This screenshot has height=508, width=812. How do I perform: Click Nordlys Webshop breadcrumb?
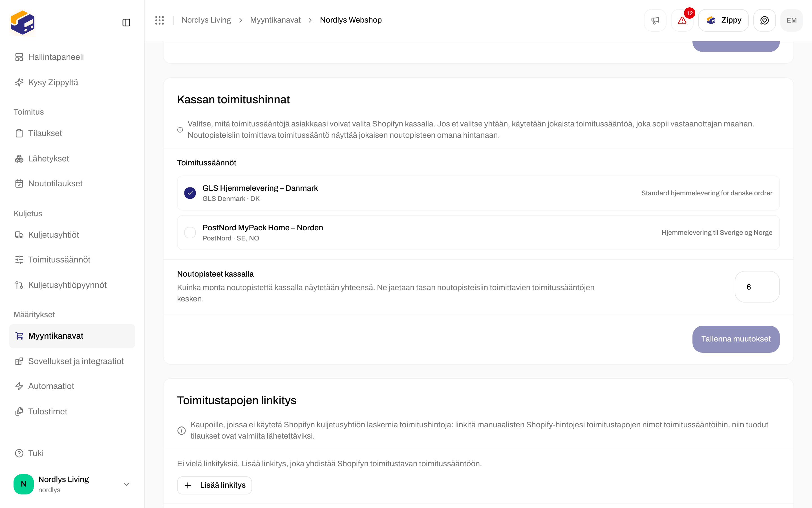[351, 20]
